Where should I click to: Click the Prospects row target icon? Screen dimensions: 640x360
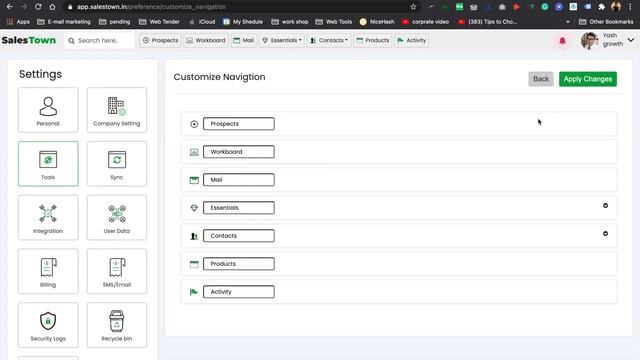coord(194,124)
